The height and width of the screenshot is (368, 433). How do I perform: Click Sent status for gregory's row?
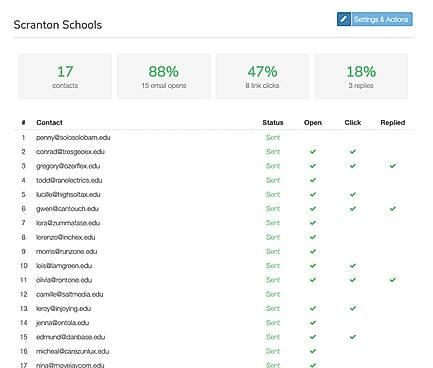(273, 166)
